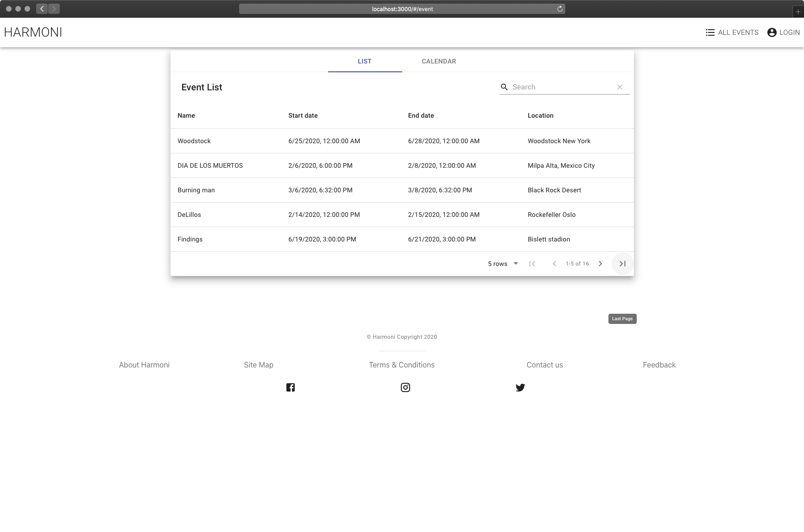This screenshot has height=532, width=804.
Task: Open the Instagram icon in the footer
Action: click(x=405, y=387)
